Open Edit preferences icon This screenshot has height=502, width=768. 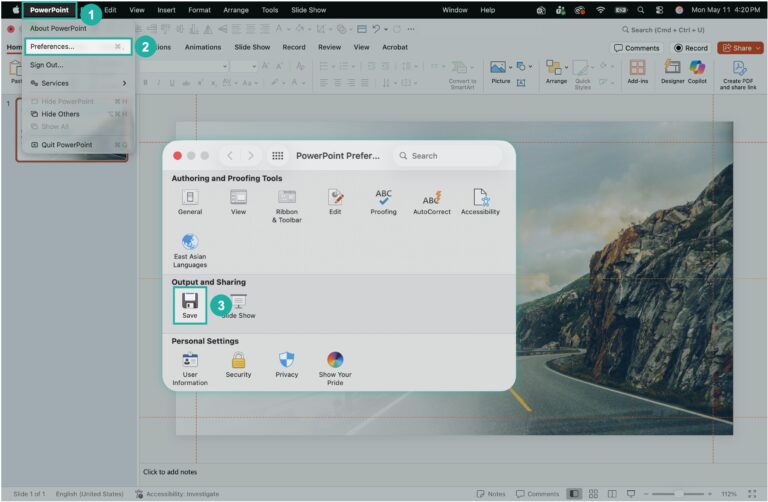(x=335, y=202)
